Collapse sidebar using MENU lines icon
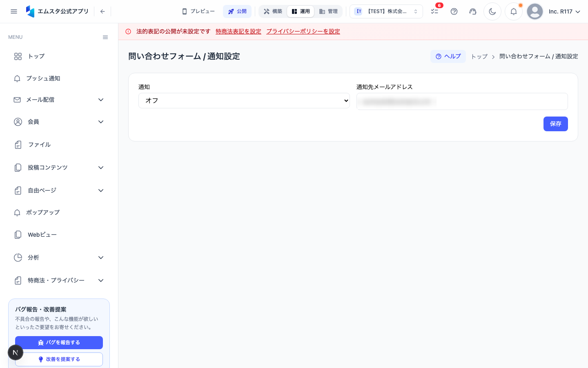This screenshot has width=588, height=368. pyautogui.click(x=105, y=37)
